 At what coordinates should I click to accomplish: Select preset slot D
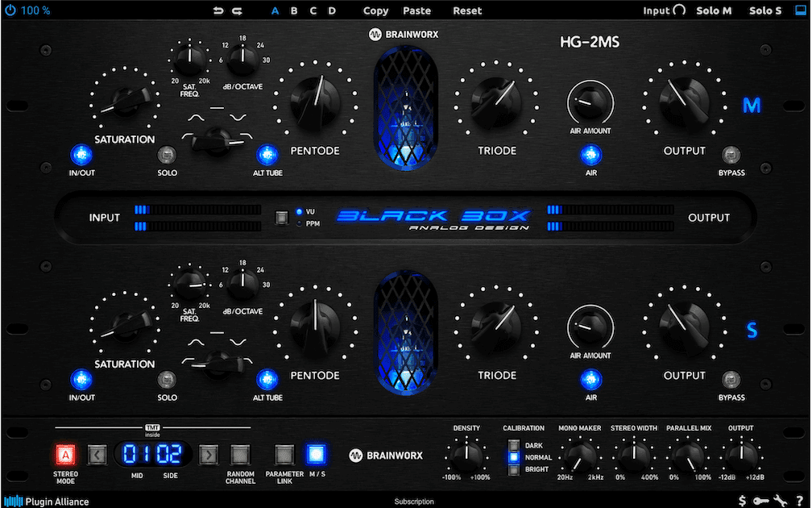click(332, 11)
